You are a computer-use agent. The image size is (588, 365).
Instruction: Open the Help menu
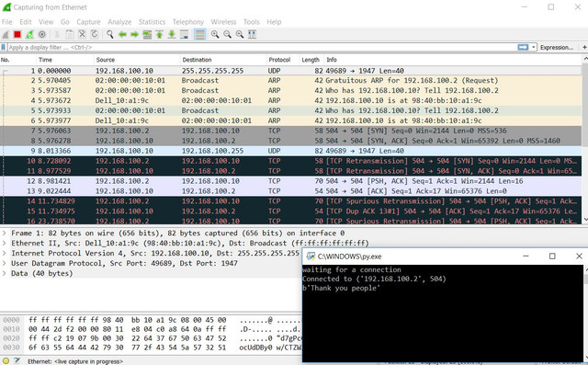point(274,22)
